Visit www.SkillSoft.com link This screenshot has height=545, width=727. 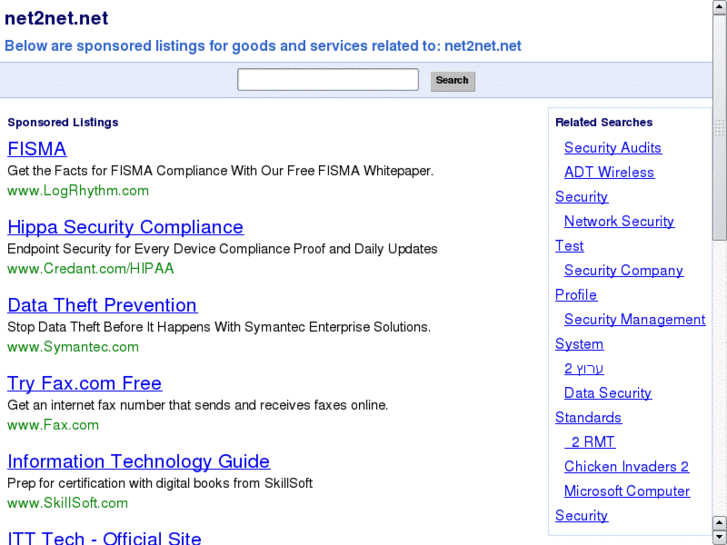click(67, 503)
